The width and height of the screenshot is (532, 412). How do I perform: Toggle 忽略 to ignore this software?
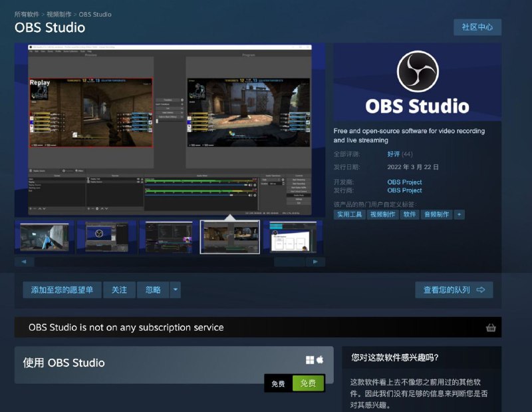click(153, 290)
